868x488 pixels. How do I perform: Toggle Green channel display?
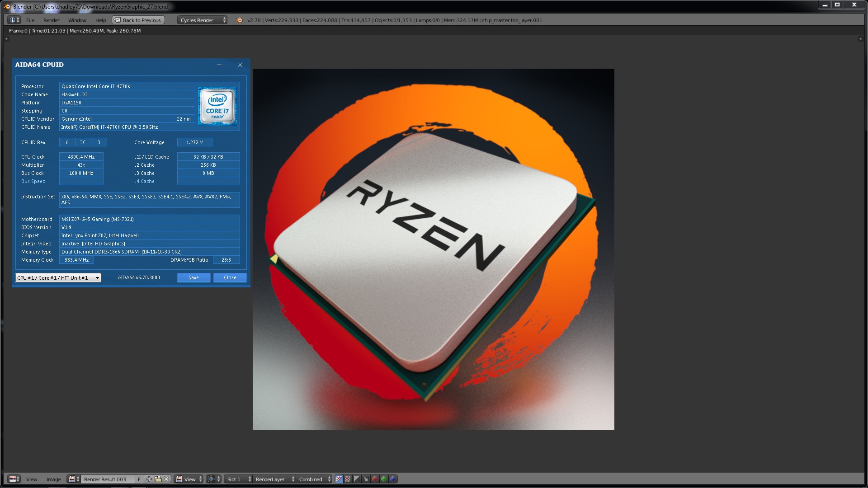click(384, 479)
